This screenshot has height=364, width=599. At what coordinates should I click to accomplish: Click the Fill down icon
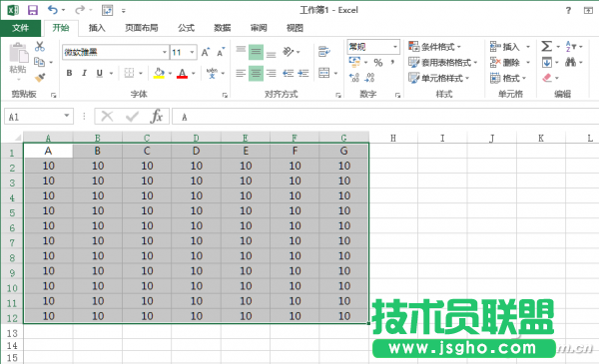(547, 62)
